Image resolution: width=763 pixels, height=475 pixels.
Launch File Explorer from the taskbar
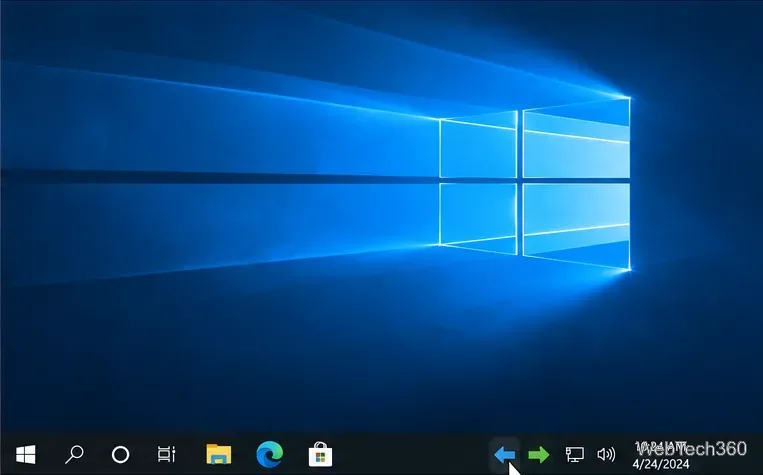(218, 454)
